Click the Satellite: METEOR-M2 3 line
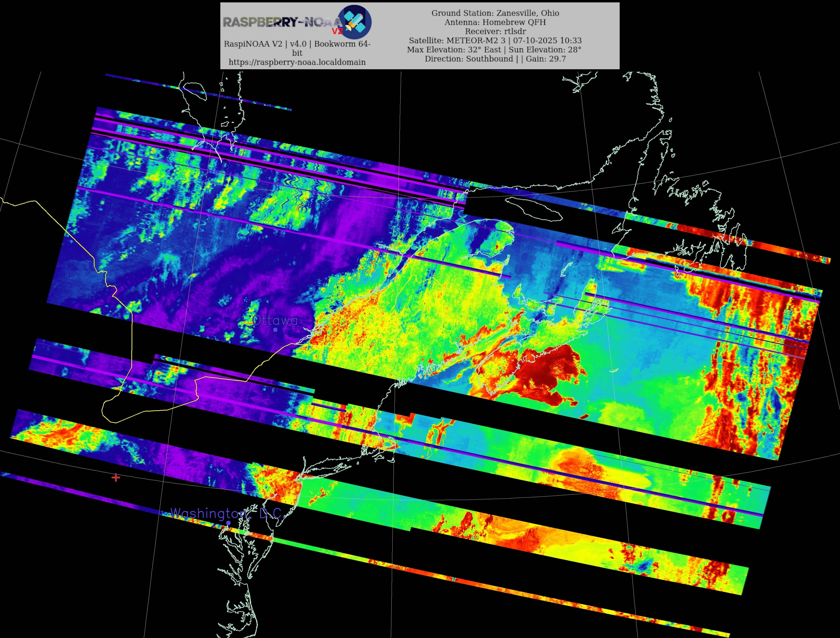The image size is (840, 638). point(495,40)
